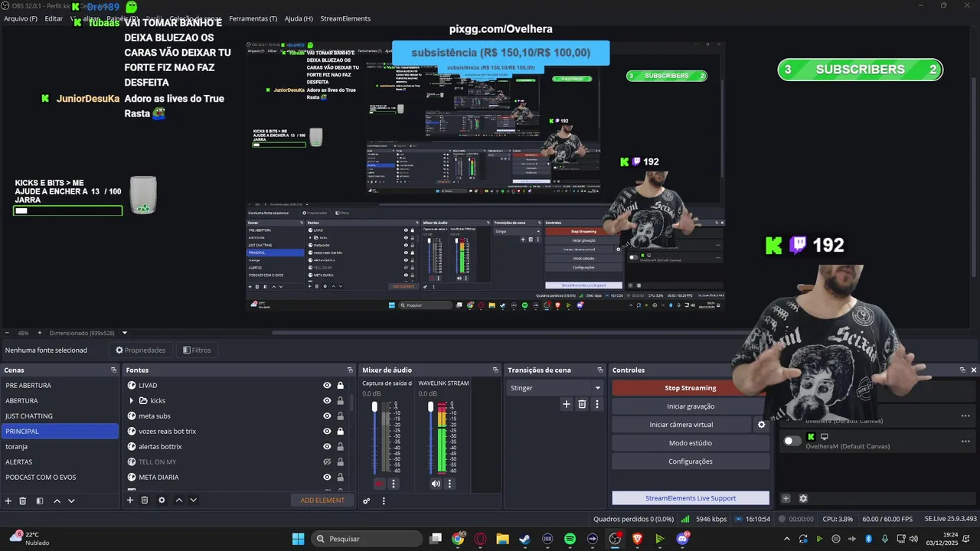
Task: Show hidden system tray icons chevron
Action: (x=786, y=539)
